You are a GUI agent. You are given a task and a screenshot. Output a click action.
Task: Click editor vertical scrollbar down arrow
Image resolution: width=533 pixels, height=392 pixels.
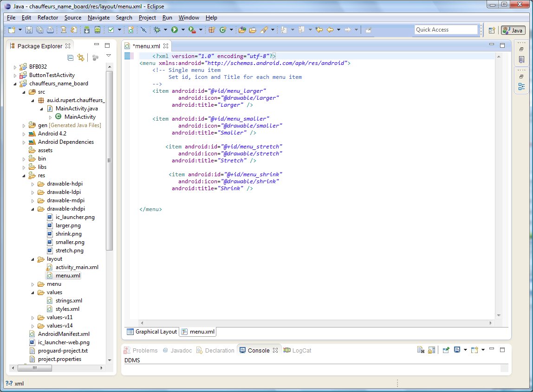499,315
